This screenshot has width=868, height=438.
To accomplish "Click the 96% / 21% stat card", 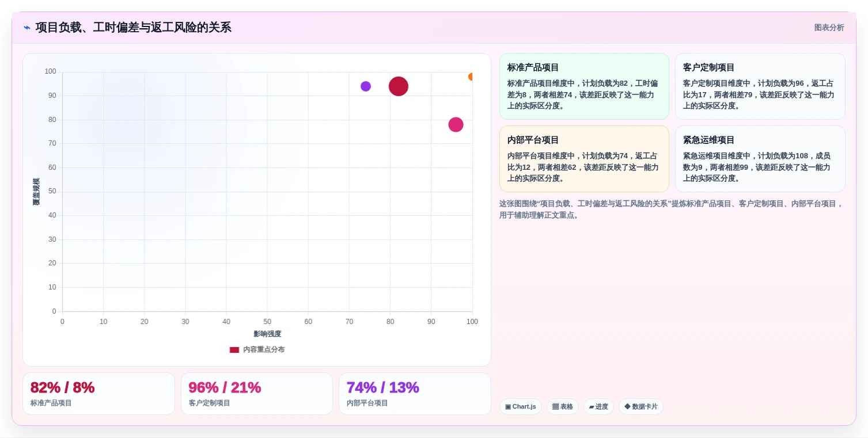I will click(257, 394).
